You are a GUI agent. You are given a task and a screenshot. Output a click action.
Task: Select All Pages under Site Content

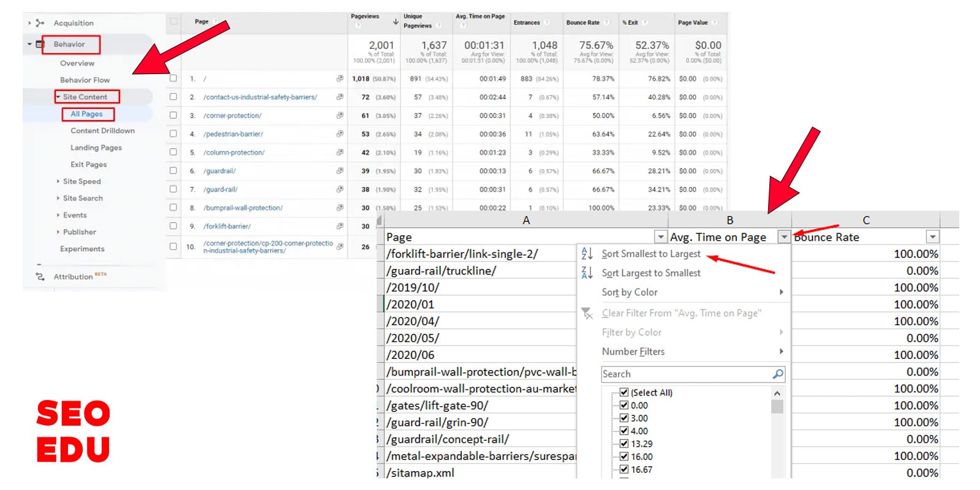click(86, 114)
